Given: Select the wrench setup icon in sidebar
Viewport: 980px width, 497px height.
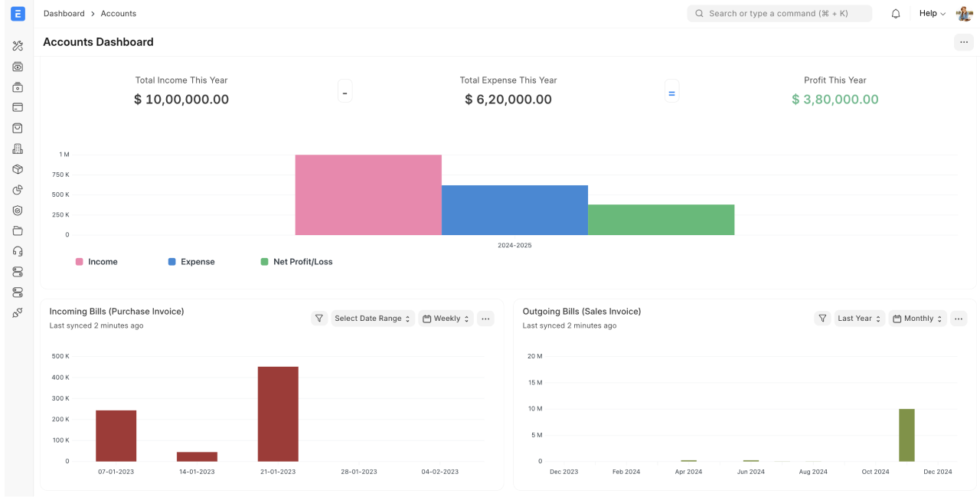Looking at the screenshot, I should click(x=18, y=45).
